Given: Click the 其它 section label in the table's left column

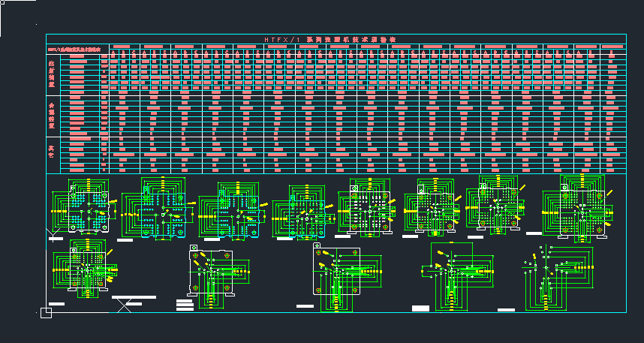Looking at the screenshot, I should pos(52,153).
